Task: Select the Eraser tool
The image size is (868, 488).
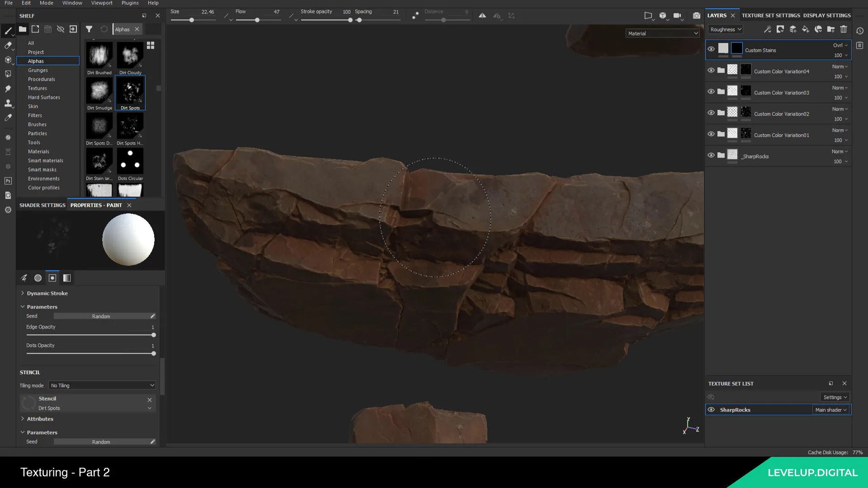Action: [x=8, y=45]
